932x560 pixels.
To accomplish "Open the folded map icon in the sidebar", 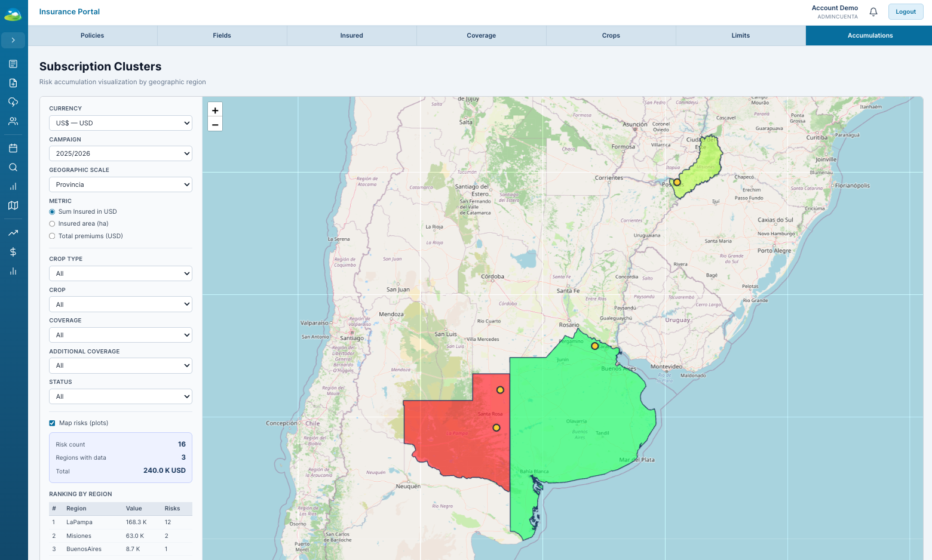I will 13,205.
